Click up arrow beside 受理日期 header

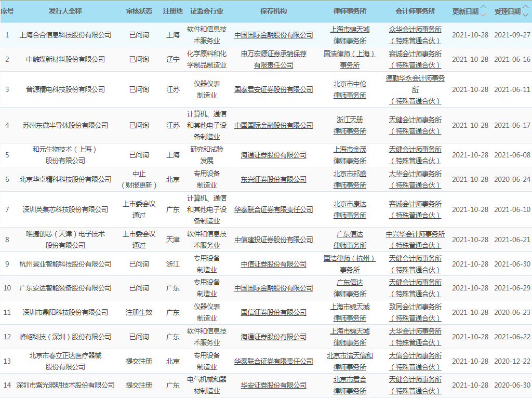(526, 7)
